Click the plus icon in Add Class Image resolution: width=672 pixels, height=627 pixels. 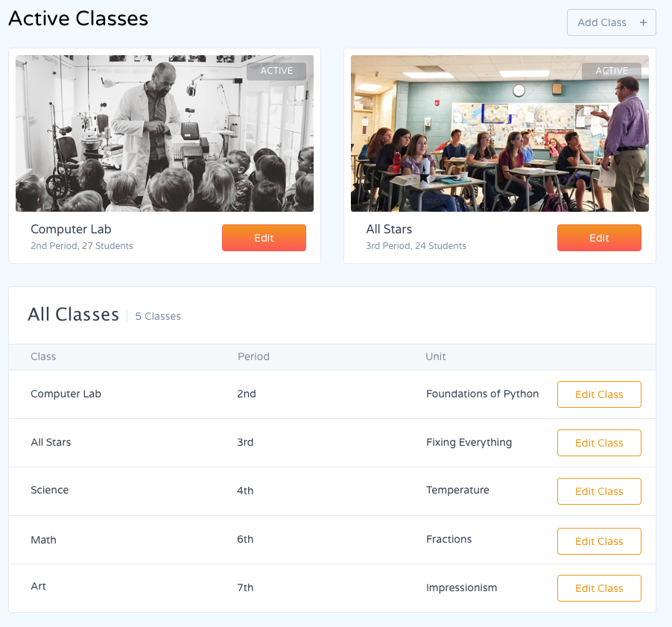(x=643, y=22)
